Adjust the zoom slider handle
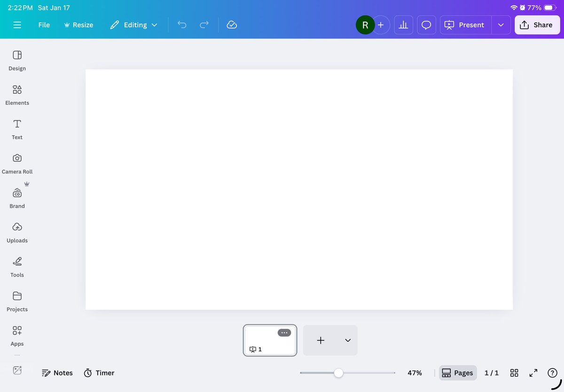Image resolution: width=564 pixels, height=392 pixels. (x=338, y=373)
